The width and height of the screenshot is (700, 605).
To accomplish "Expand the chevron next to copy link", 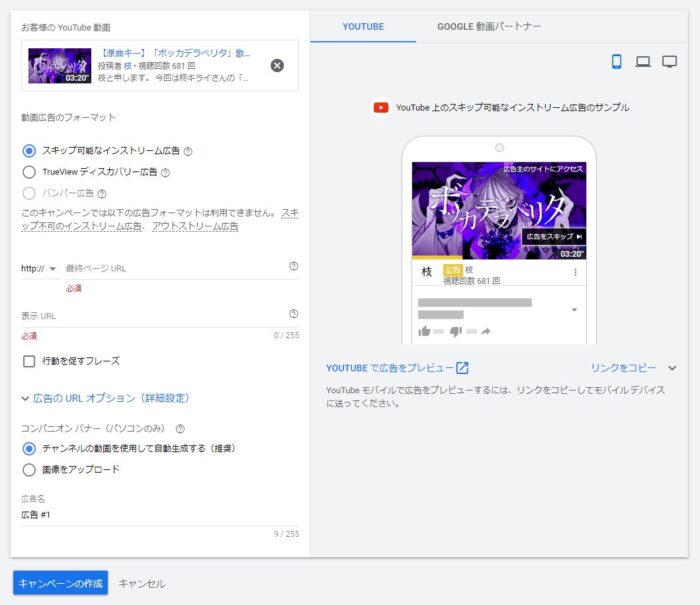I will tap(672, 368).
